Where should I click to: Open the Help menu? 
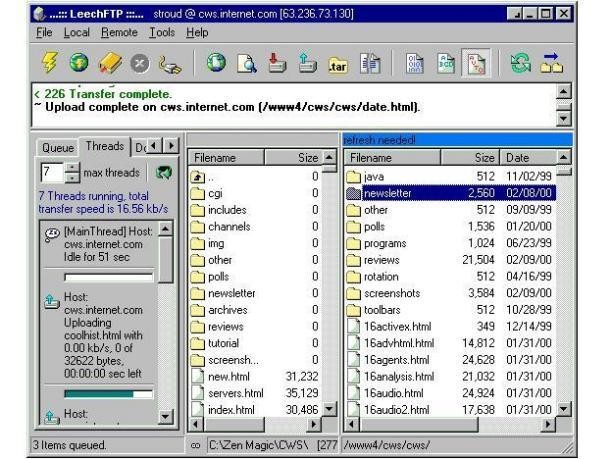coord(197,32)
